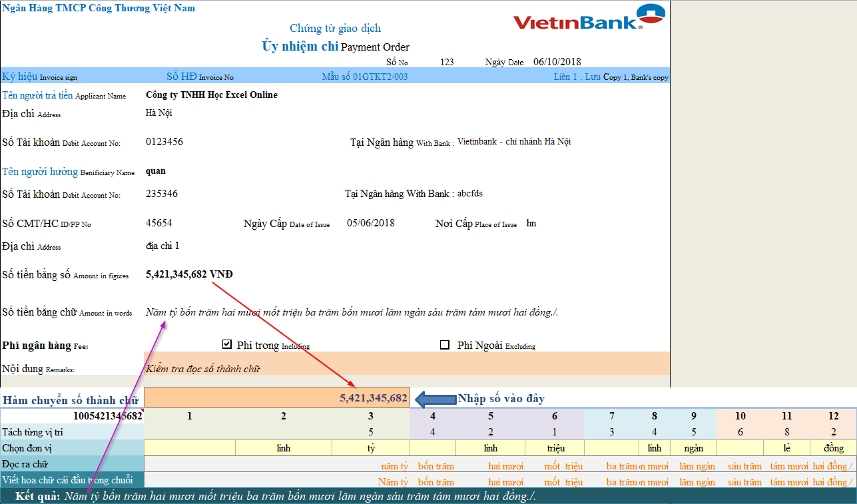The height and width of the screenshot is (504, 857).
Task: Click the place of issue value 'hn'
Action: 531,223
